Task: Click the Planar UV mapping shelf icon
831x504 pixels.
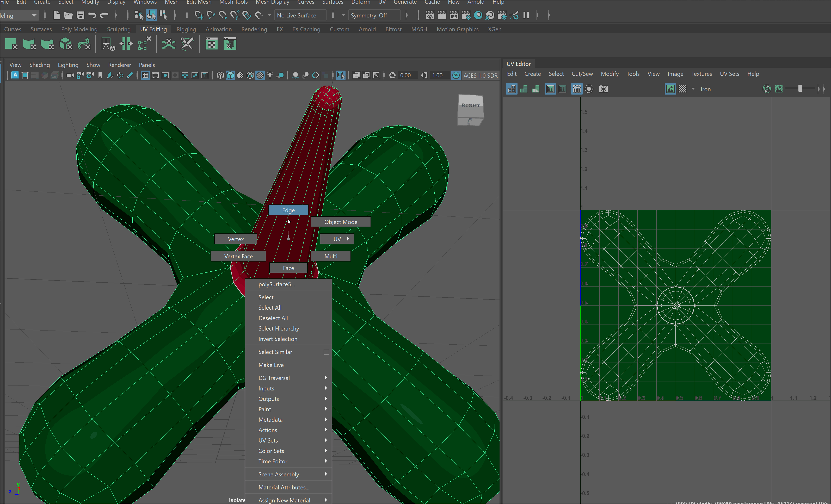Action: [11, 44]
